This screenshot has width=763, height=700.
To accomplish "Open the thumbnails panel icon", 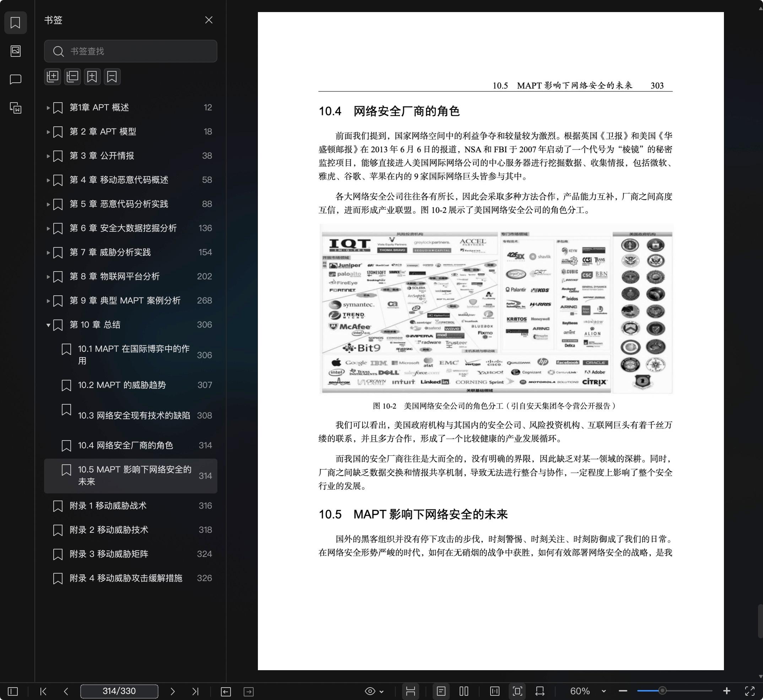I will tap(15, 51).
